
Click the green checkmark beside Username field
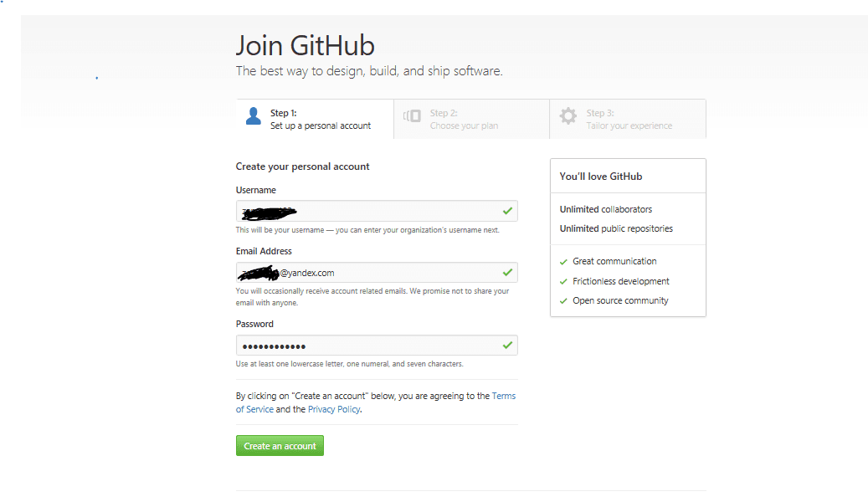(x=507, y=210)
